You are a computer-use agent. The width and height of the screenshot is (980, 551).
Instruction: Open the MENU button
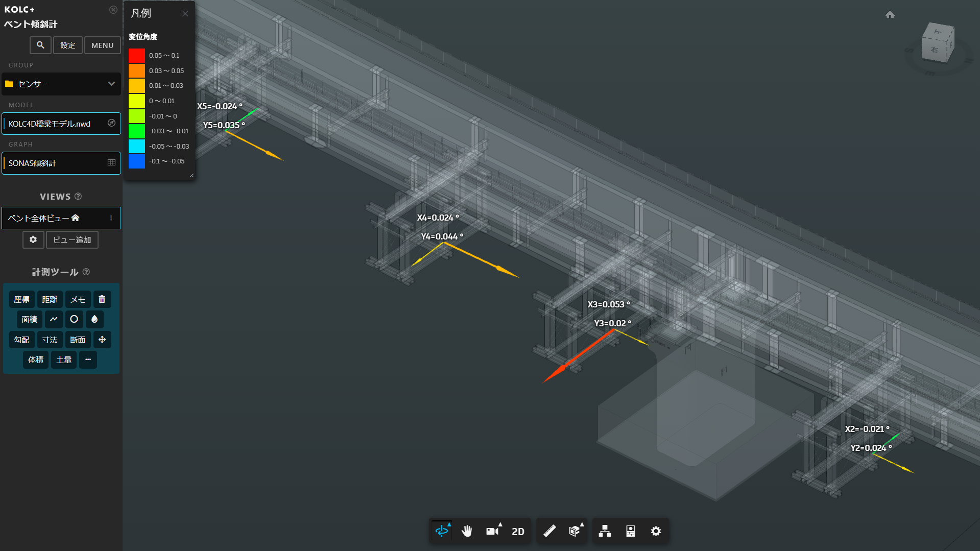pos(103,45)
